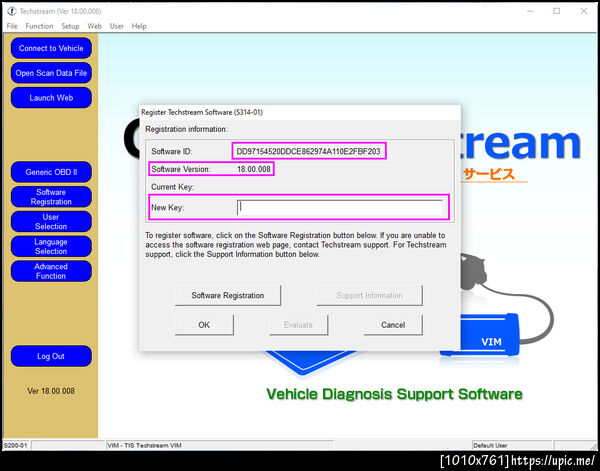Confirm the dialog with OK
This screenshot has height=471, width=600.
tap(204, 325)
